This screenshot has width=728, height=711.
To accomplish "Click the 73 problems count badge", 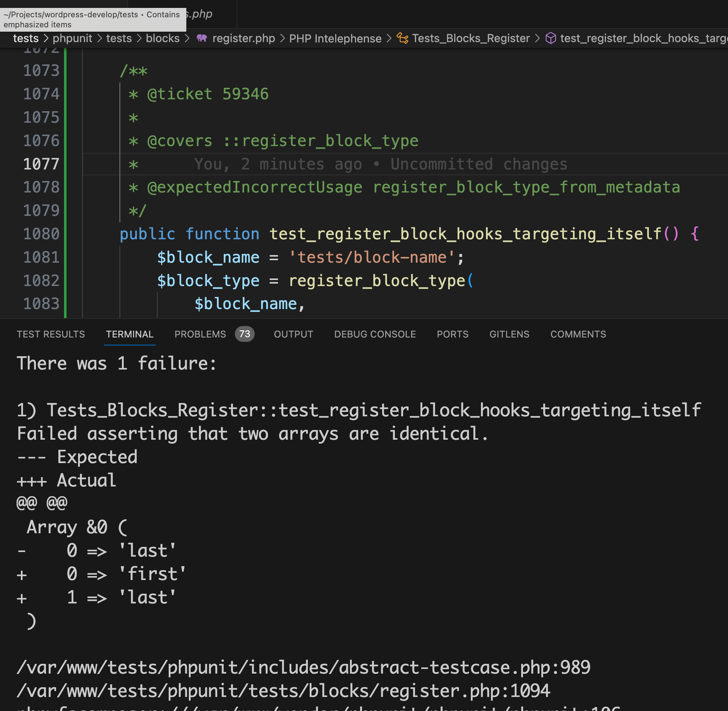I will (x=245, y=334).
